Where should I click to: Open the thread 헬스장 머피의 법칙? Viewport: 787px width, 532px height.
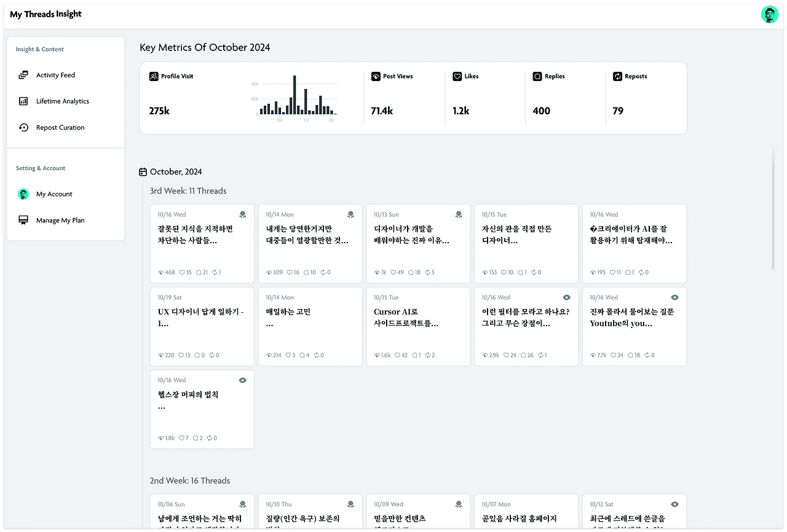tap(202, 410)
